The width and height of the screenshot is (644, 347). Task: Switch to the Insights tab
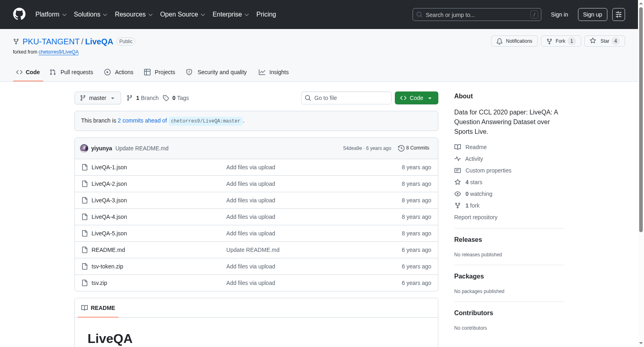[x=274, y=72]
